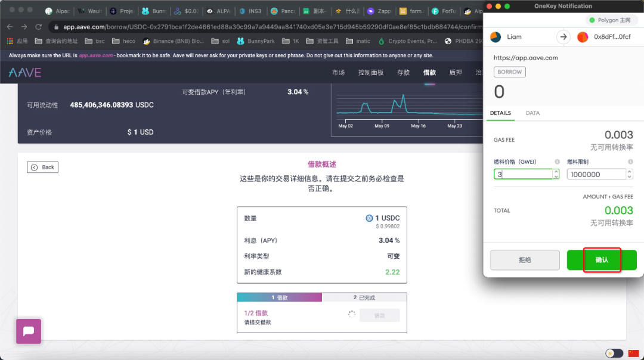Switch to the DATA tab
This screenshot has height=360, width=644.
pos(532,113)
